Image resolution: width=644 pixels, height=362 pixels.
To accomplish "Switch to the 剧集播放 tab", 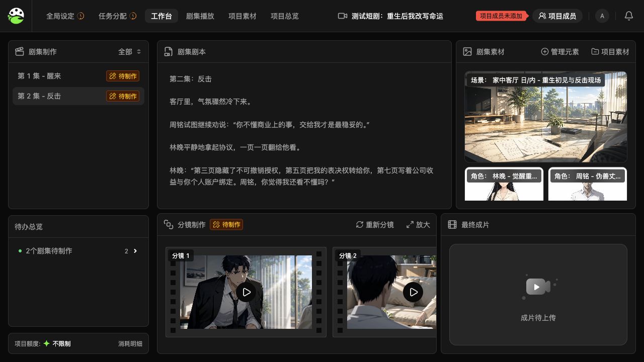I will (200, 16).
